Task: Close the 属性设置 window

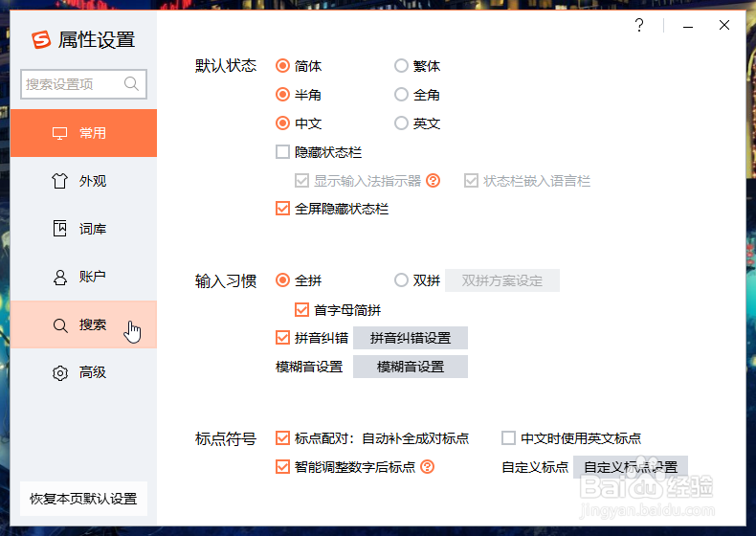Action: pos(724,25)
